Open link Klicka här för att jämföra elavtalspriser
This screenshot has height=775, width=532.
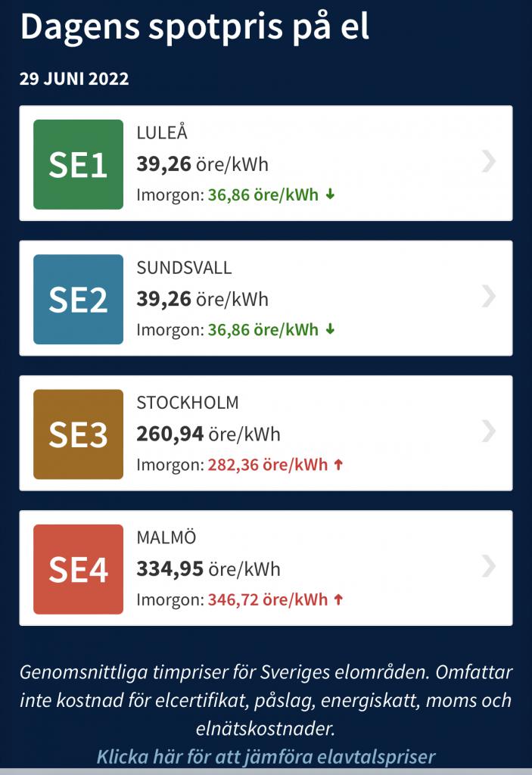[x=266, y=757]
